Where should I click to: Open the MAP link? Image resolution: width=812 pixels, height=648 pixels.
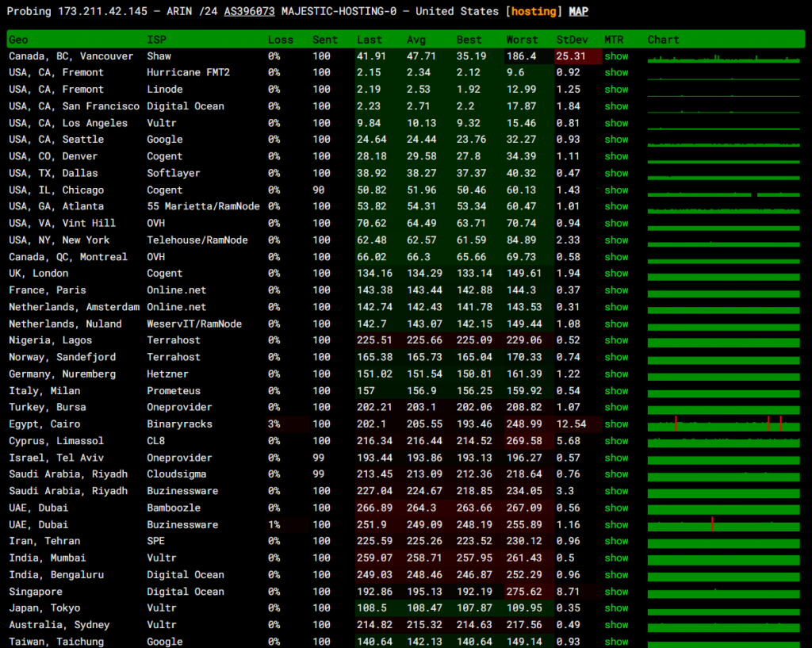pos(578,11)
